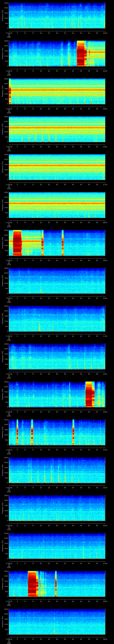Select the wide red burst in the 13:23:00 row

click(82, 54)
